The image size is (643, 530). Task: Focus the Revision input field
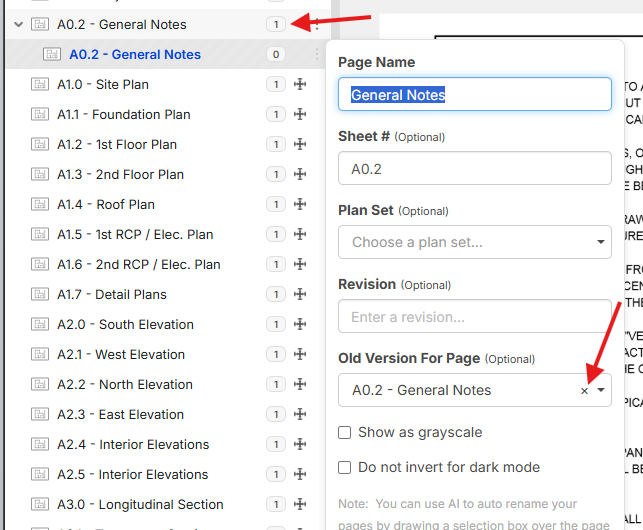474,317
